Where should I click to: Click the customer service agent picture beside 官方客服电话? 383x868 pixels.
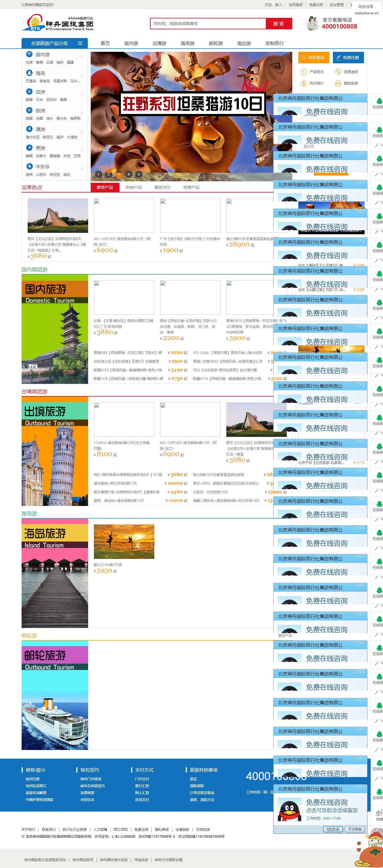point(312,24)
